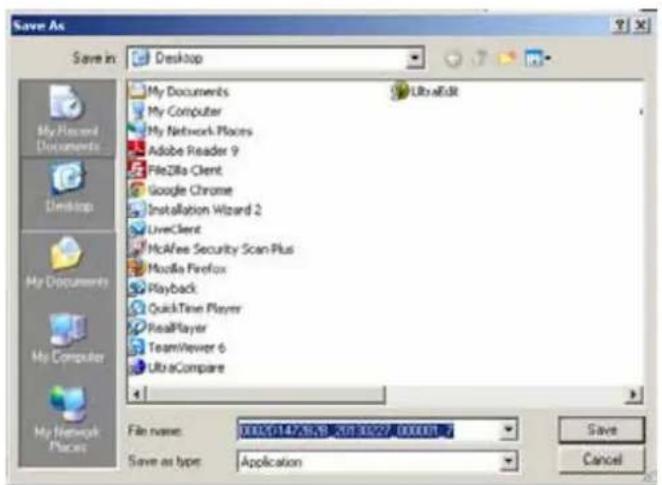Screen dimensions: 662x485
Task: Expand the File name dropdown arrow
Action: (508, 430)
